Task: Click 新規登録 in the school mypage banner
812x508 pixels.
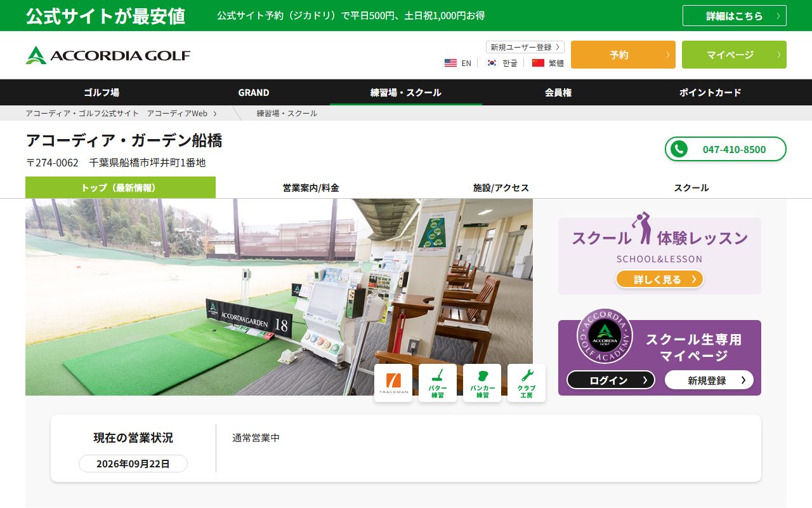Action: point(709,380)
